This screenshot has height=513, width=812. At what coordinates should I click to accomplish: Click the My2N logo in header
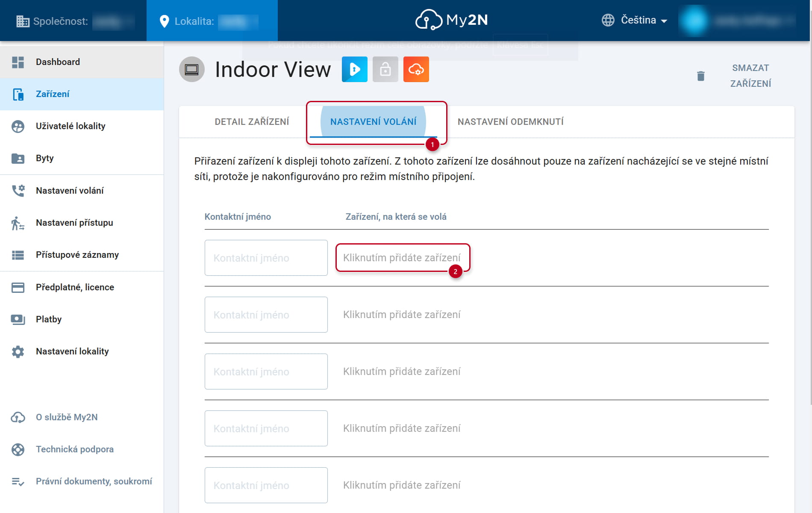452,20
